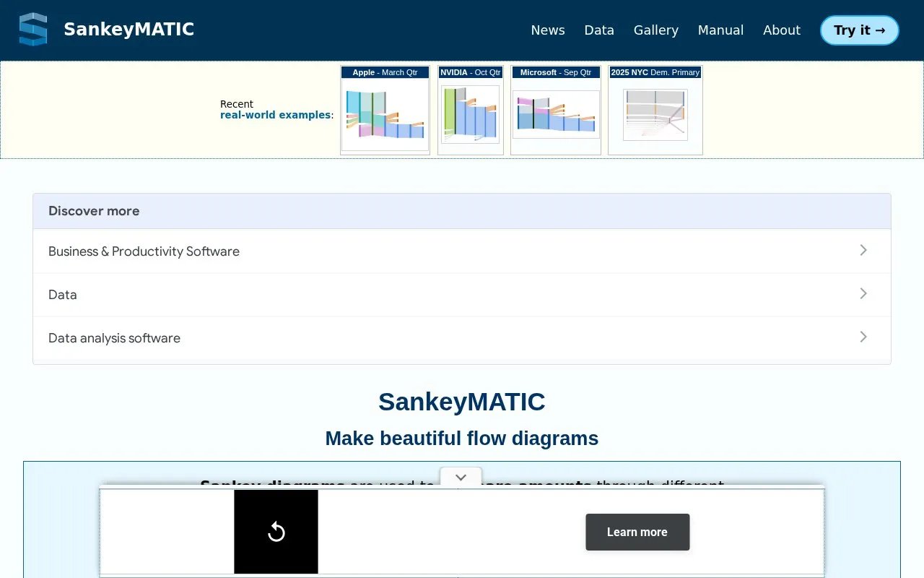This screenshot has width=924, height=578.
Task: Open the Microsoft Sep Qtr example thumbnail
Action: click(x=556, y=110)
